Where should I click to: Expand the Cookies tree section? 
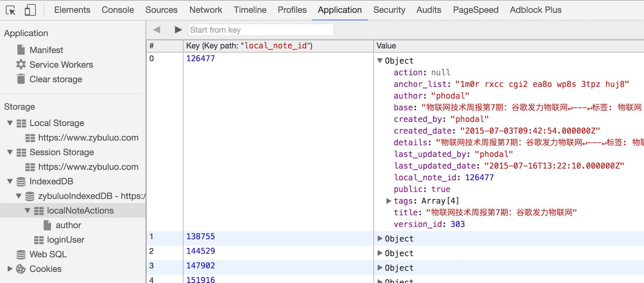(x=10, y=269)
